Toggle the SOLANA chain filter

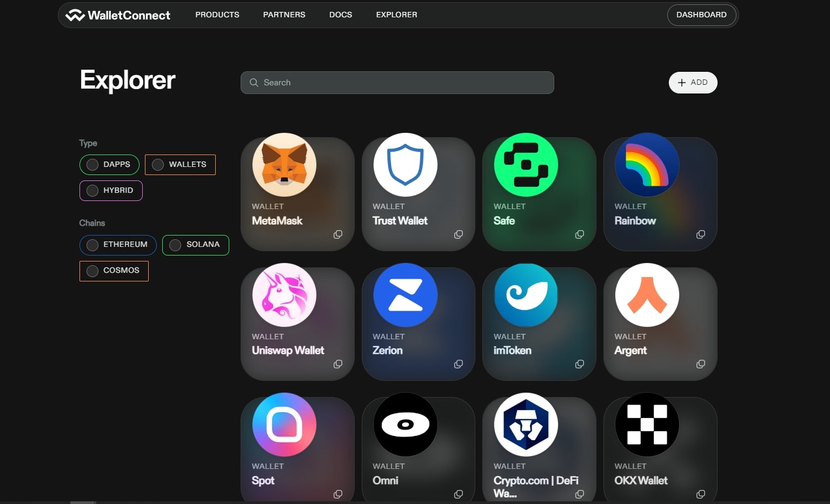[x=196, y=245]
